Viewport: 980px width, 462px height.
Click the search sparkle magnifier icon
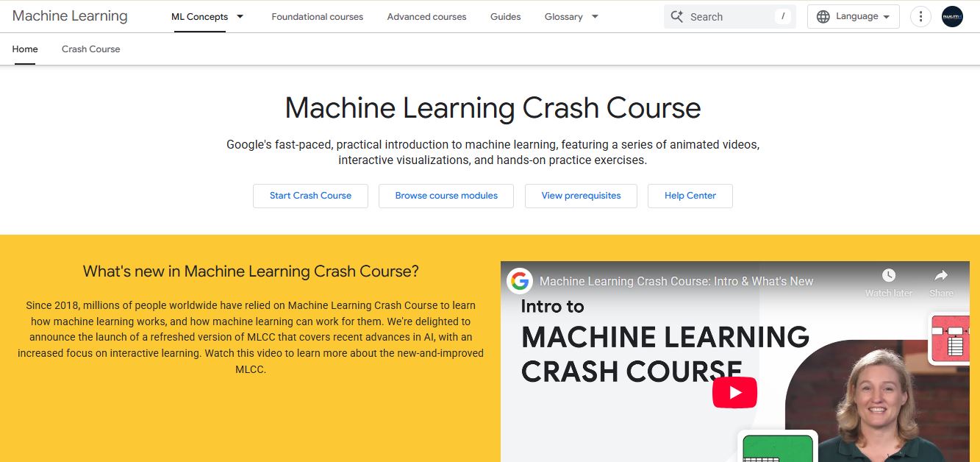pyautogui.click(x=676, y=16)
